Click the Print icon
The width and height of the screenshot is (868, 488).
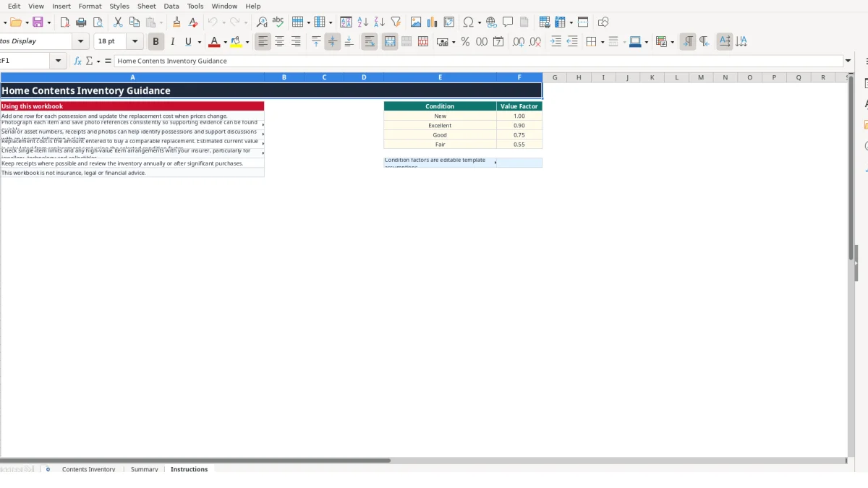81,22
